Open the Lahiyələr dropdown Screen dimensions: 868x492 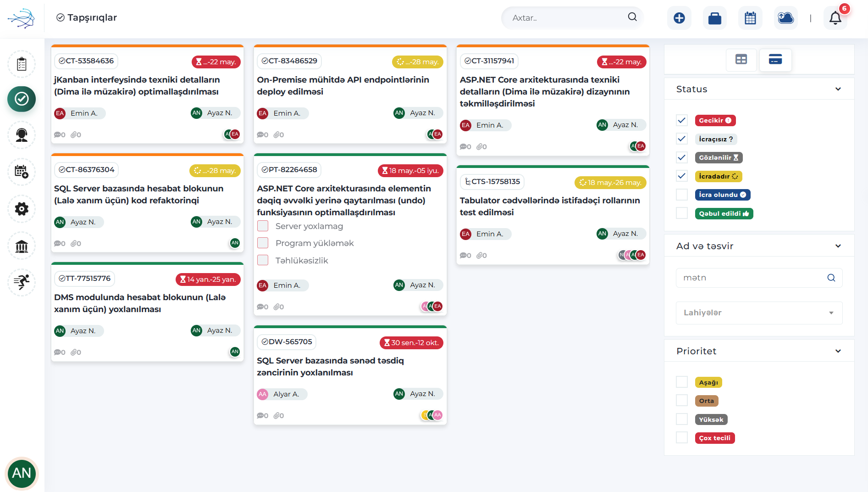[759, 313]
